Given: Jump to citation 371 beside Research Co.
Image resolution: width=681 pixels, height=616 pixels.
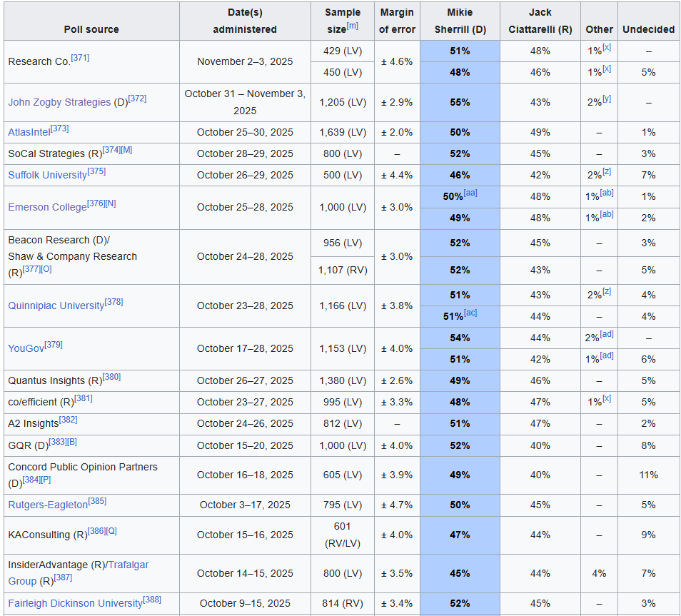Looking at the screenshot, I should 80,58.
